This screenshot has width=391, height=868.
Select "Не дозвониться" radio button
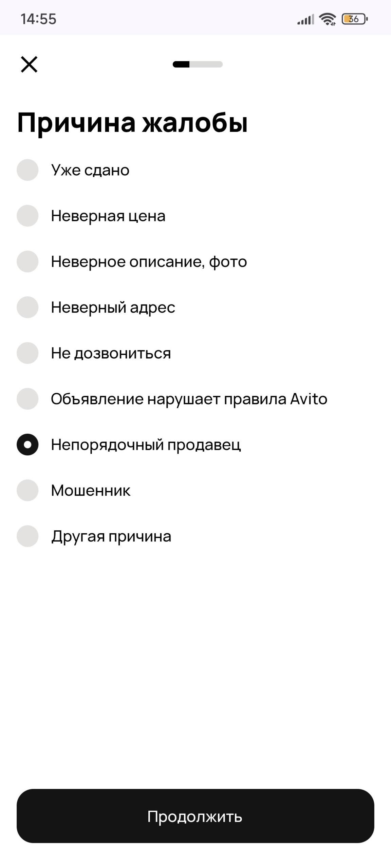[27, 353]
